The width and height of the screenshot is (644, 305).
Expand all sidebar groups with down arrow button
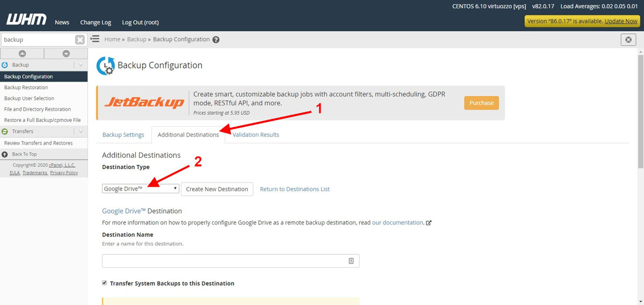pos(65,53)
